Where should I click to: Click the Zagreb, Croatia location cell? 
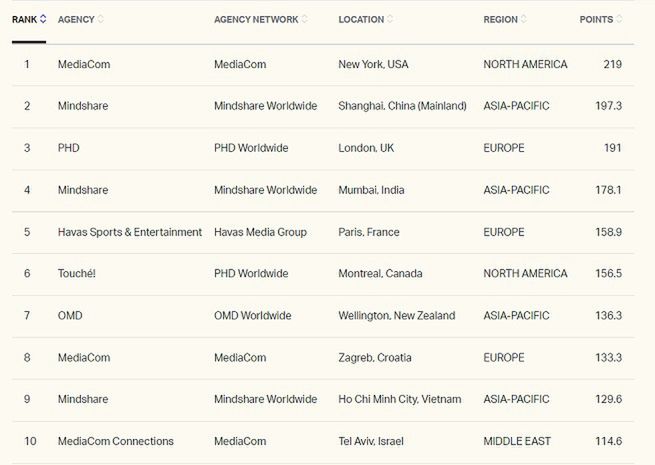375,357
